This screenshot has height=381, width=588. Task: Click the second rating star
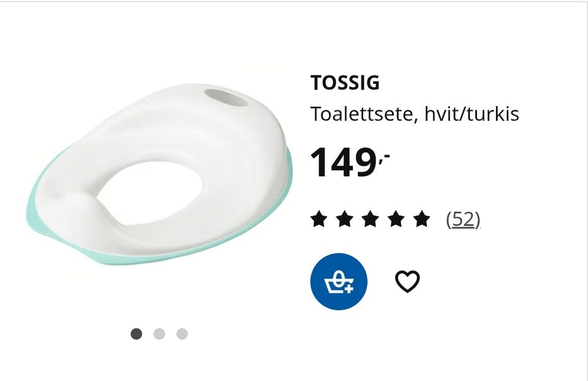point(345,219)
